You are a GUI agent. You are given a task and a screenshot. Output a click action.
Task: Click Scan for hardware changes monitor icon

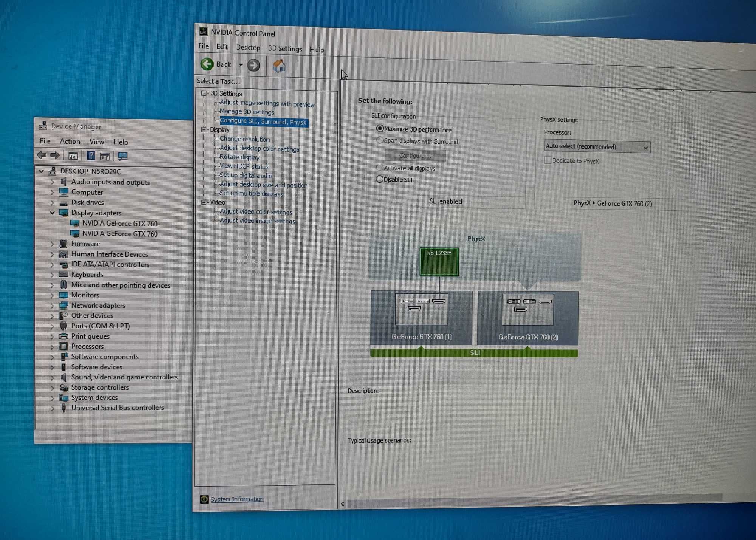(x=123, y=156)
